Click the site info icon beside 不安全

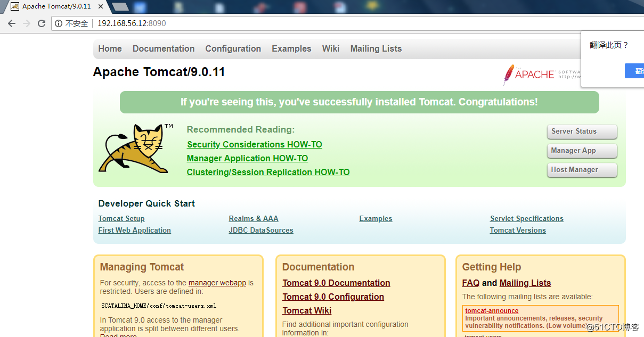pos(59,23)
